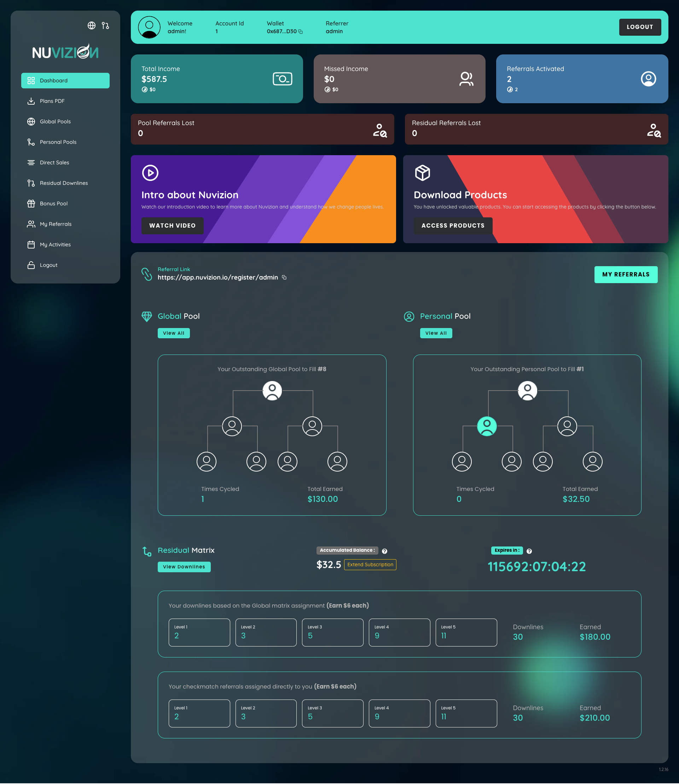Click View Downlines button
The image size is (679, 784).
click(184, 567)
